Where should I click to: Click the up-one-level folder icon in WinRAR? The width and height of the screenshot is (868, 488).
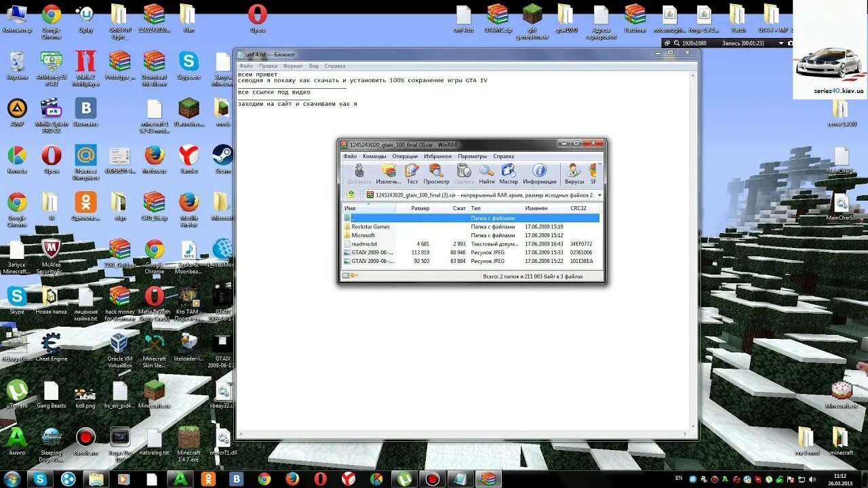(x=351, y=195)
